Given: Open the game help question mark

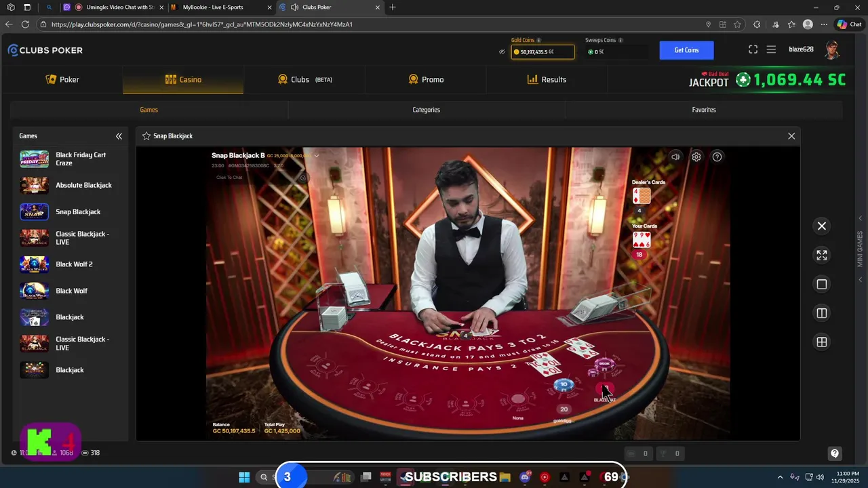Looking at the screenshot, I should (x=717, y=157).
